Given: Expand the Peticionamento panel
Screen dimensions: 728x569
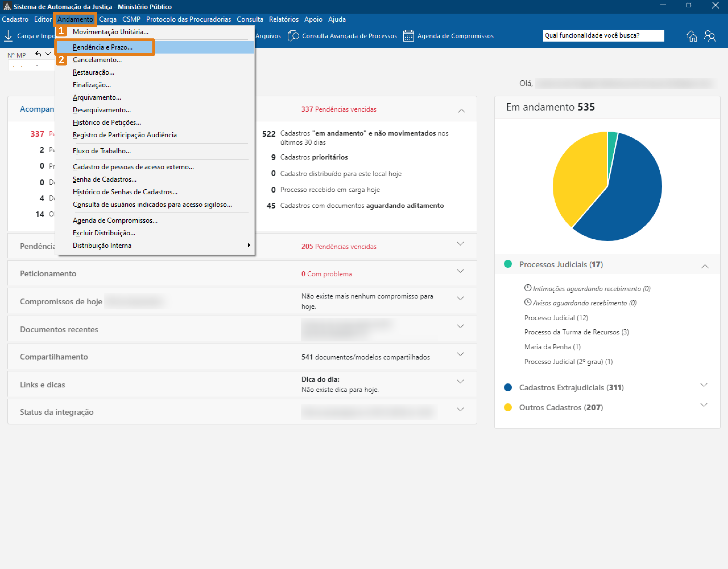Looking at the screenshot, I should pyautogui.click(x=460, y=271).
